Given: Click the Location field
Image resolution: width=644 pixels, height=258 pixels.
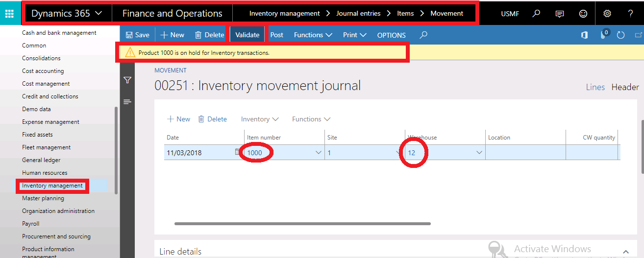Looking at the screenshot, I should (525, 153).
